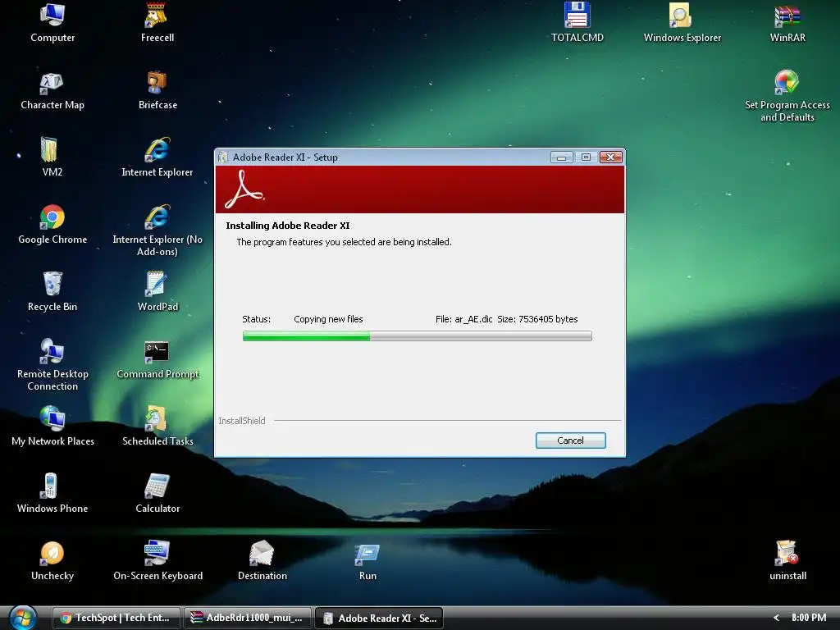Click the Adobe Reader logo in setup banner
This screenshot has width=840, height=630.
(244, 189)
